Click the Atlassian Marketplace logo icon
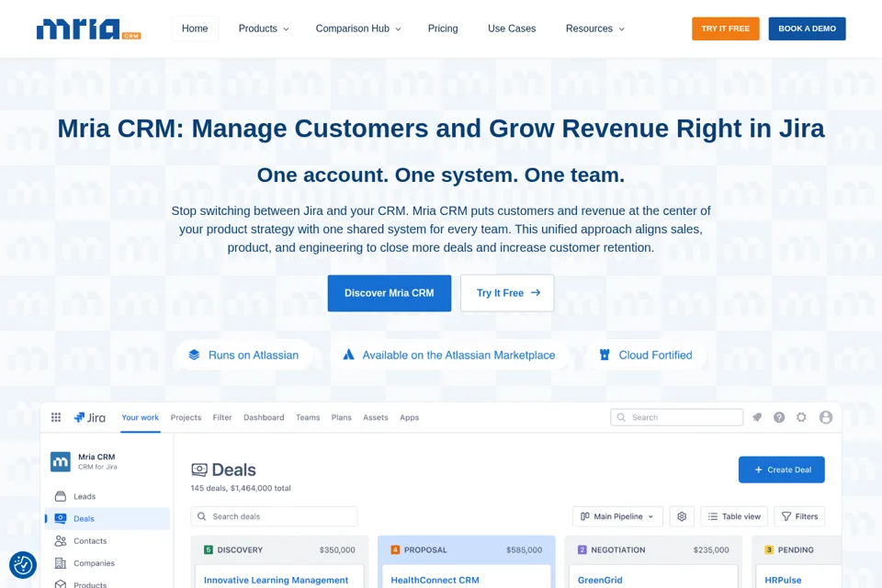This screenshot has width=882, height=588. pos(349,355)
